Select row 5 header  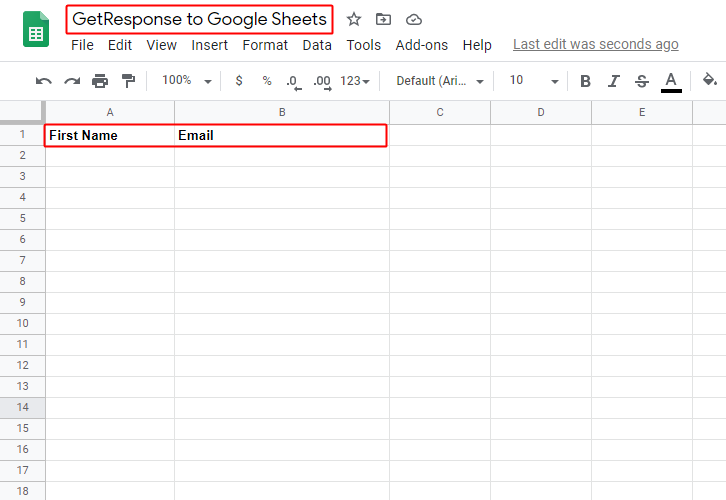22,219
